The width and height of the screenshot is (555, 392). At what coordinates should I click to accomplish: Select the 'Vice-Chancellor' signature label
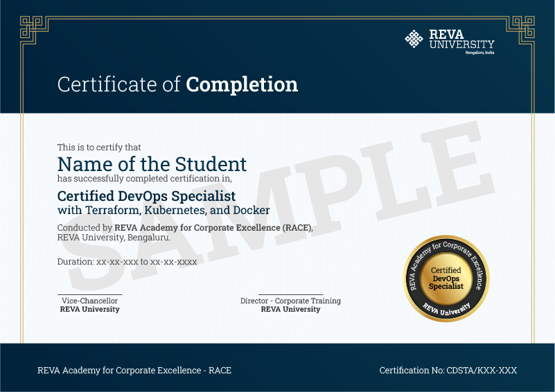pos(89,301)
